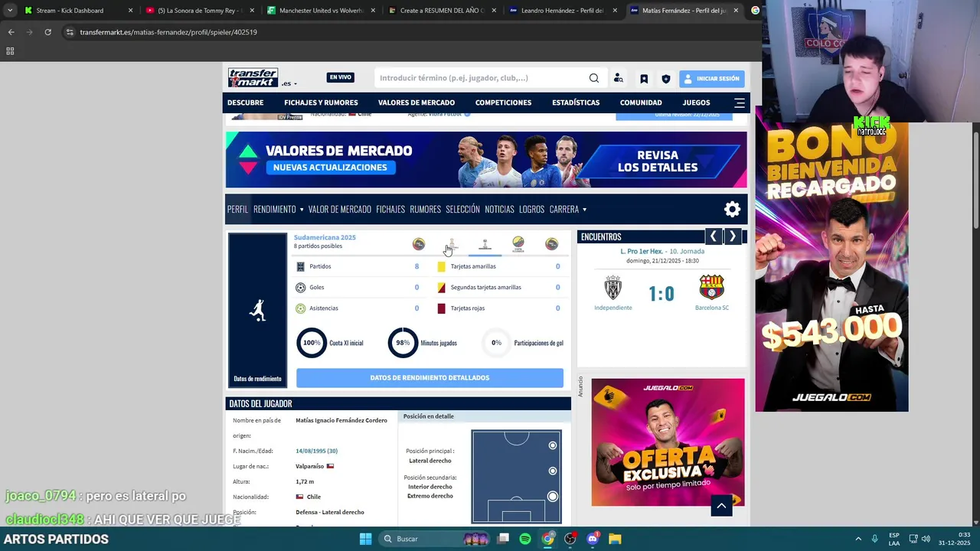Image resolution: width=980 pixels, height=551 pixels.
Task: Click the Windows taskbar Buscar search box
Action: click(434, 539)
